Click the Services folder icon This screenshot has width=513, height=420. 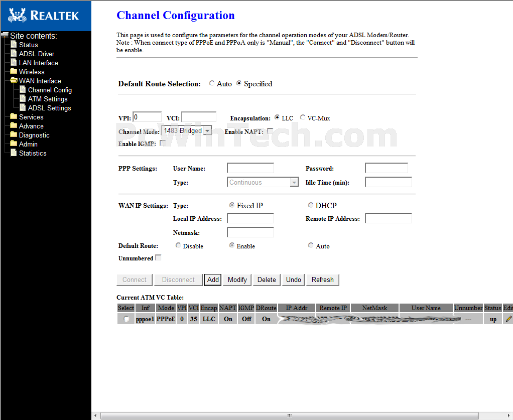[x=14, y=116]
